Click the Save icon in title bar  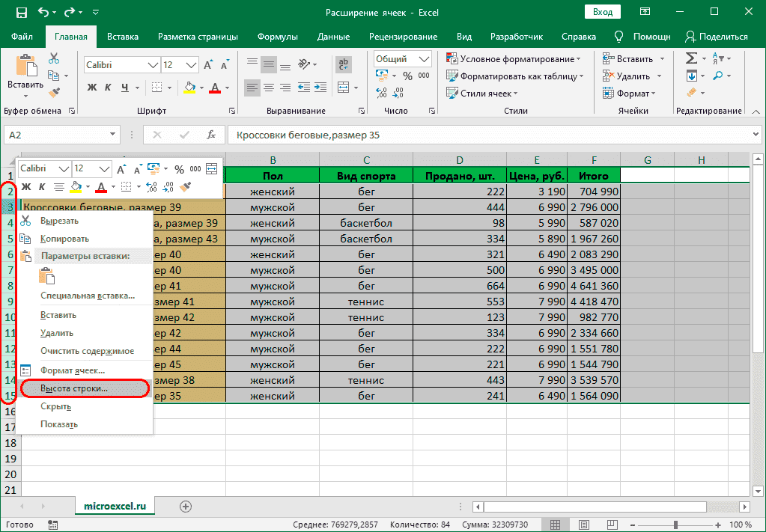pyautogui.click(x=21, y=13)
